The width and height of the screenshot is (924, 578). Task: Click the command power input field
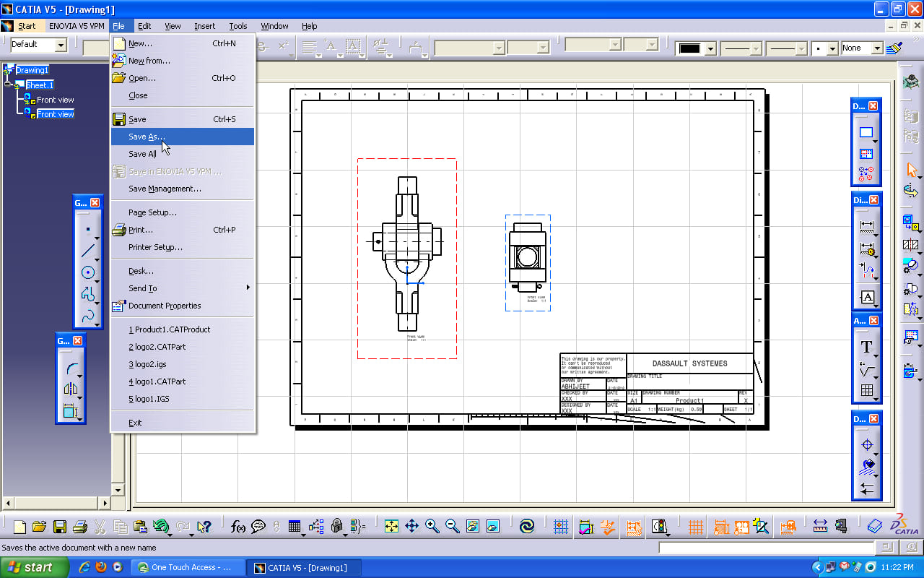767,548
